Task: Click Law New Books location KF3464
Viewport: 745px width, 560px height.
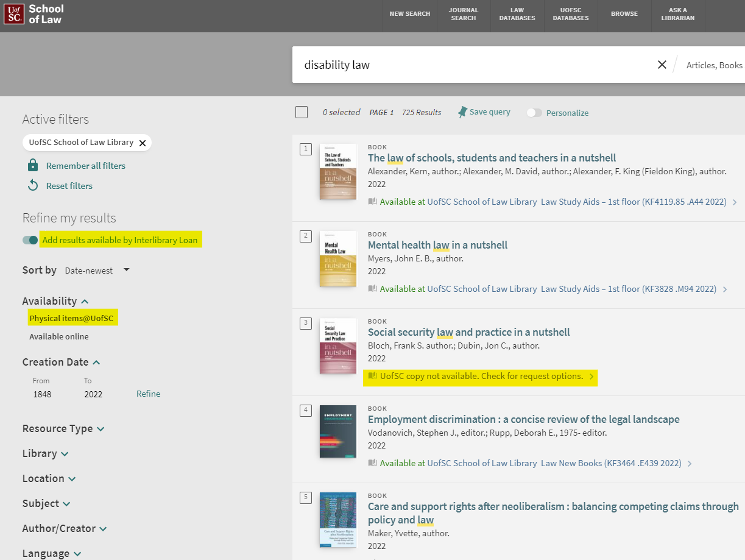Action: [611, 463]
